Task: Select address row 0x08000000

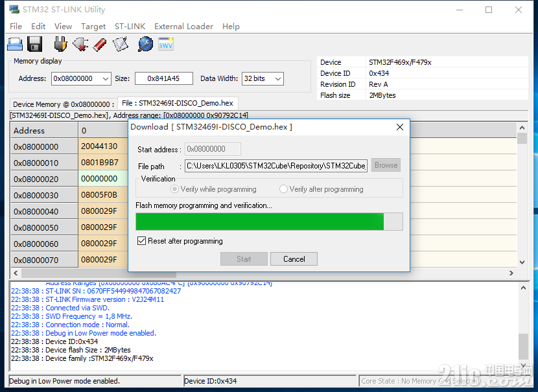Action: coord(44,147)
